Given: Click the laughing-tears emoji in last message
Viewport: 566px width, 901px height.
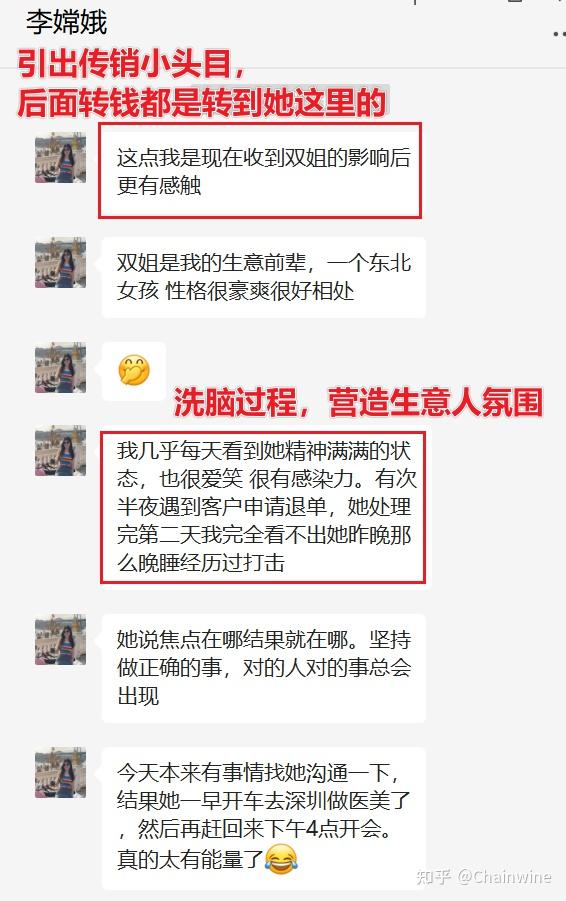Looking at the screenshot, I should pyautogui.click(x=282, y=859).
